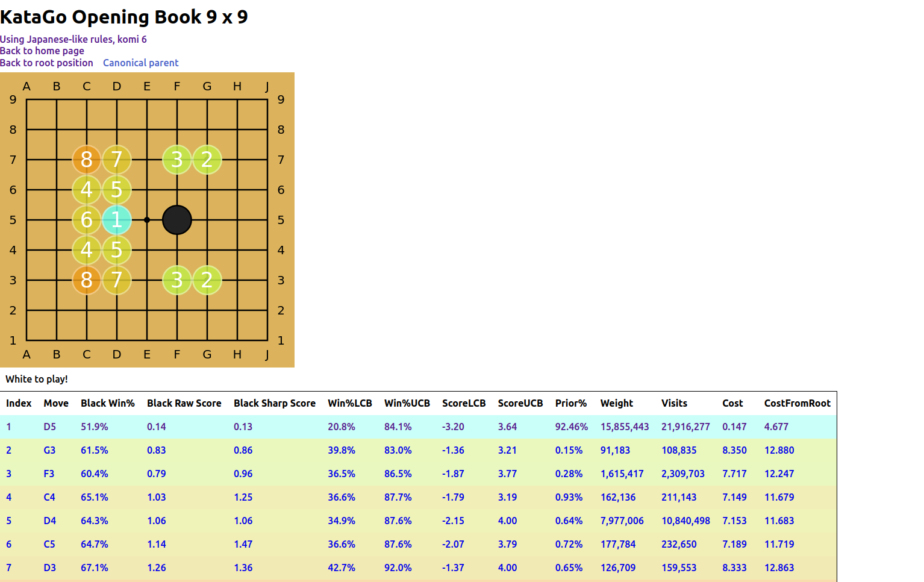Select move 2 circle at G7
This screenshot has width=924, height=582.
click(207, 160)
